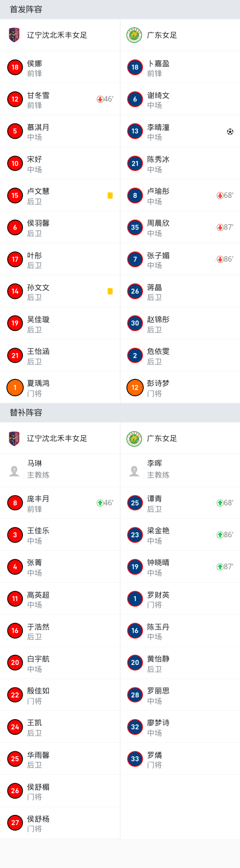Click the yellow card beside 孙文文
Viewport: 240px width, 868px height.
[x=110, y=291]
